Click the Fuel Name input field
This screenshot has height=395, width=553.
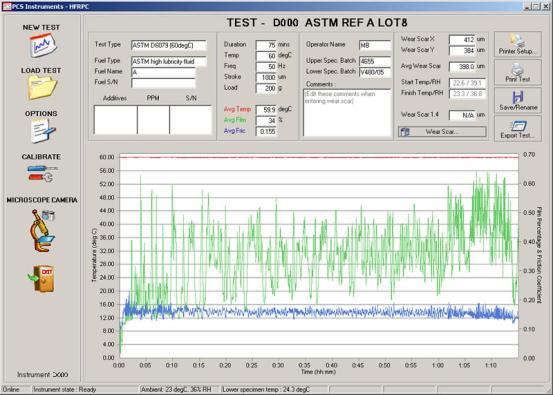click(x=163, y=72)
